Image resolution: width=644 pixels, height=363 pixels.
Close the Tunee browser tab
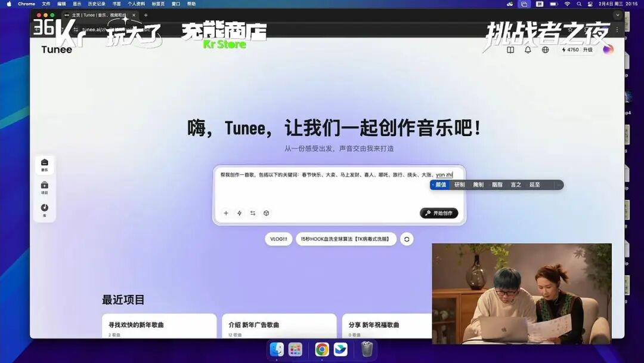point(134,15)
